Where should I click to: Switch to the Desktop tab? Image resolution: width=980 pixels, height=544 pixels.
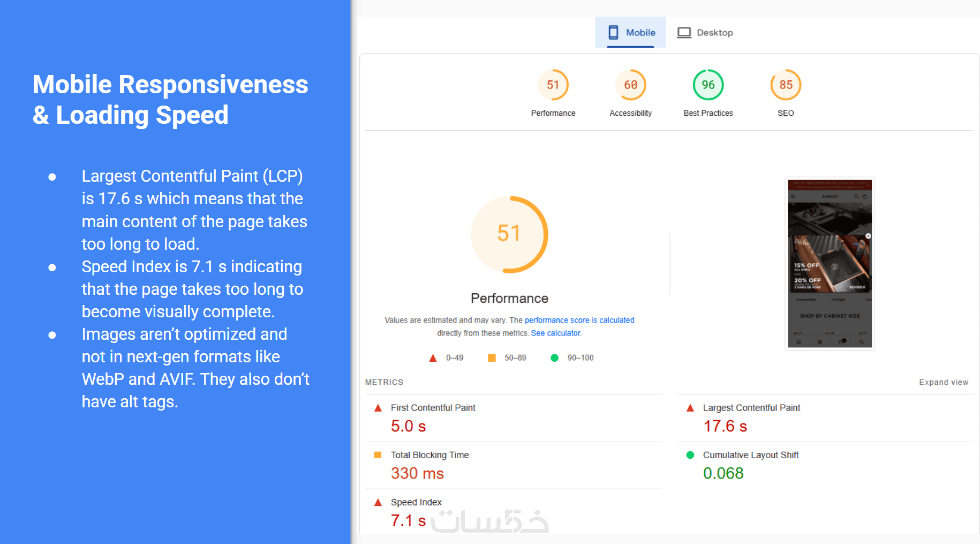click(705, 32)
